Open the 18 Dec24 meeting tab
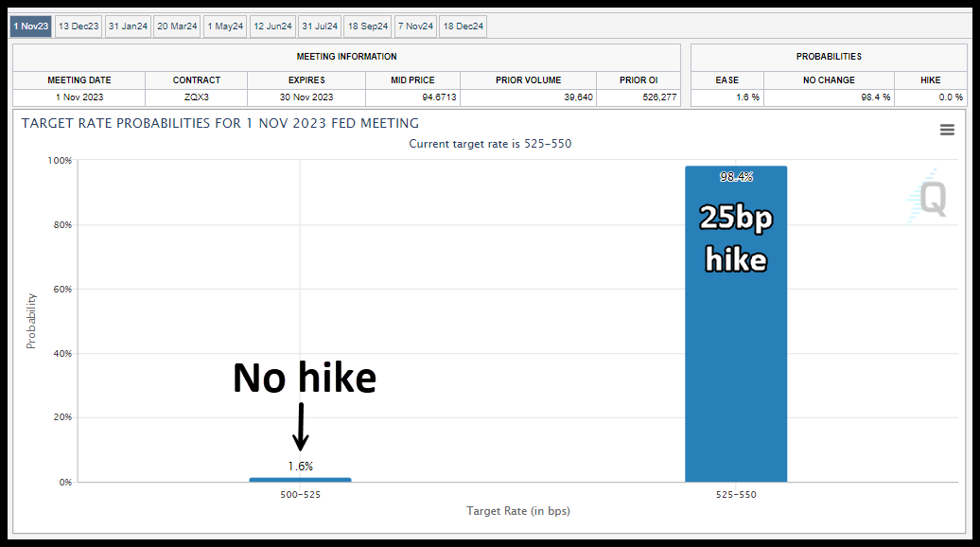Viewport: 980px width, 547px height. point(464,26)
